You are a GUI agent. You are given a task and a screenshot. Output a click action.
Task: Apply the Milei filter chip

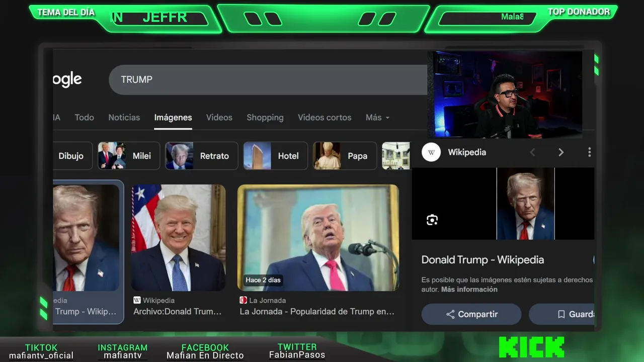129,156
